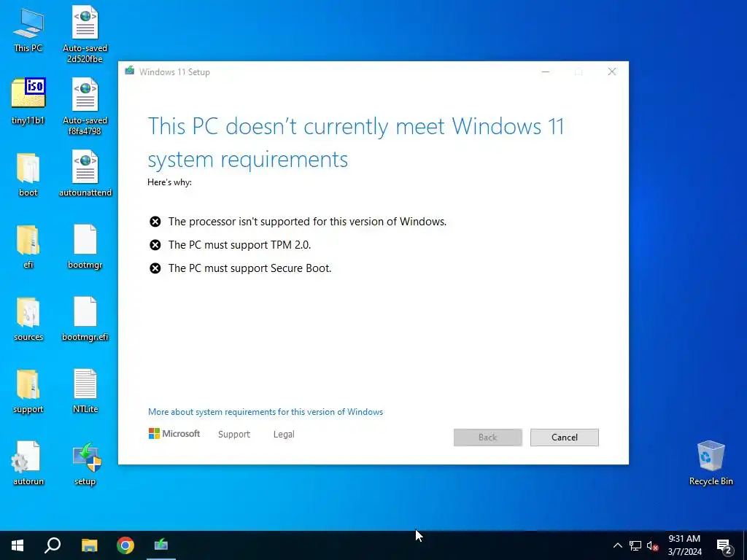The width and height of the screenshot is (747, 560).
Task: Click the 'Here's why:' text
Action: 169,182
